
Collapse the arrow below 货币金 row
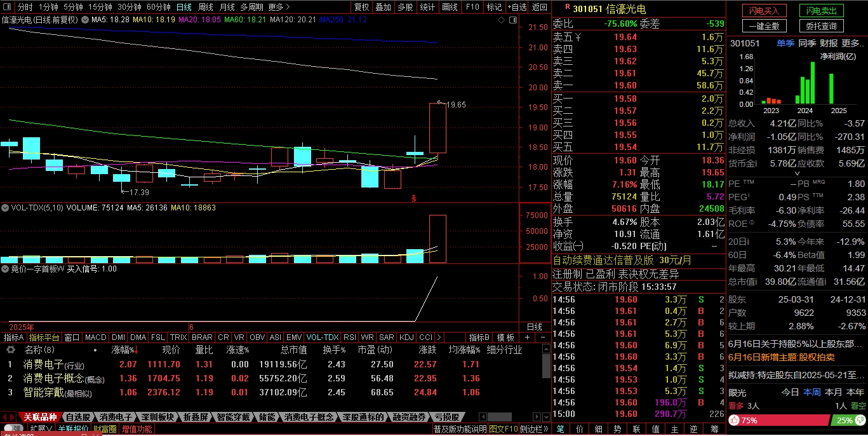797,174
